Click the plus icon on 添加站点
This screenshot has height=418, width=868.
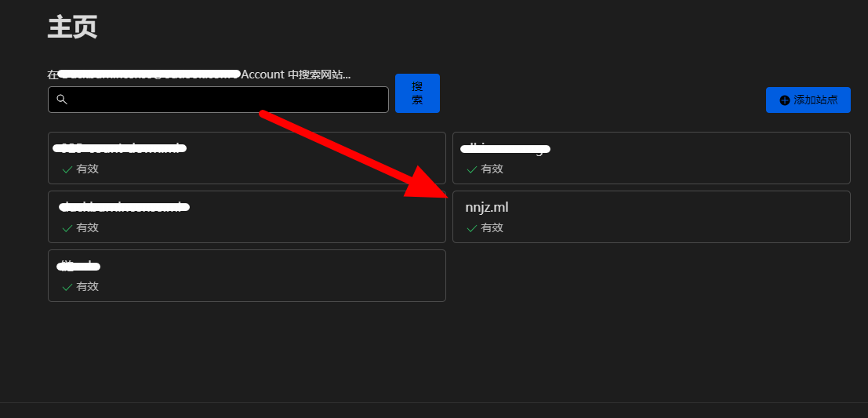784,100
